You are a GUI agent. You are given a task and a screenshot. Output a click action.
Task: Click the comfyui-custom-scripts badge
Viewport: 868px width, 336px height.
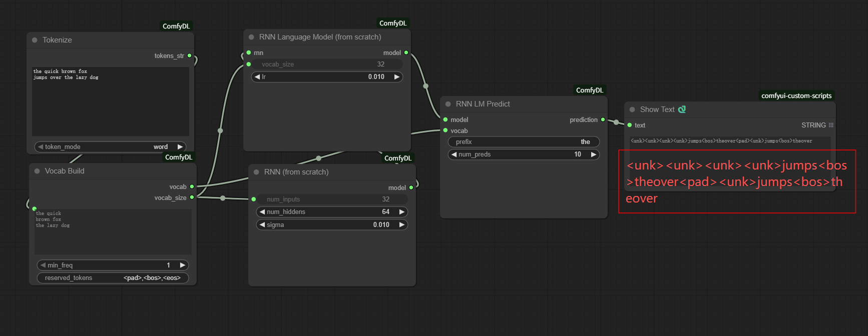796,95
